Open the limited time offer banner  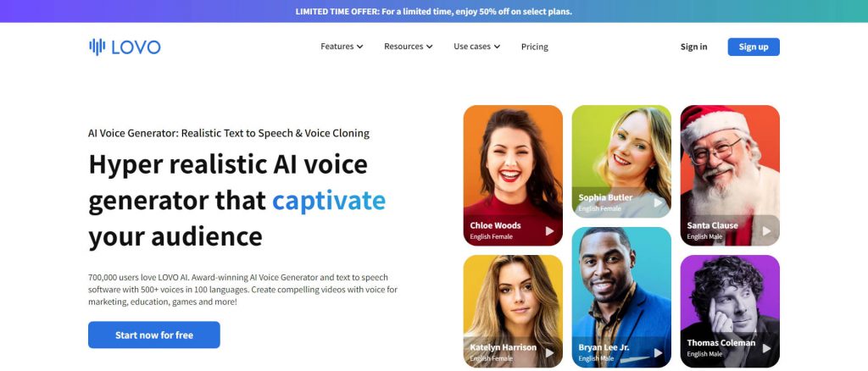coord(434,11)
